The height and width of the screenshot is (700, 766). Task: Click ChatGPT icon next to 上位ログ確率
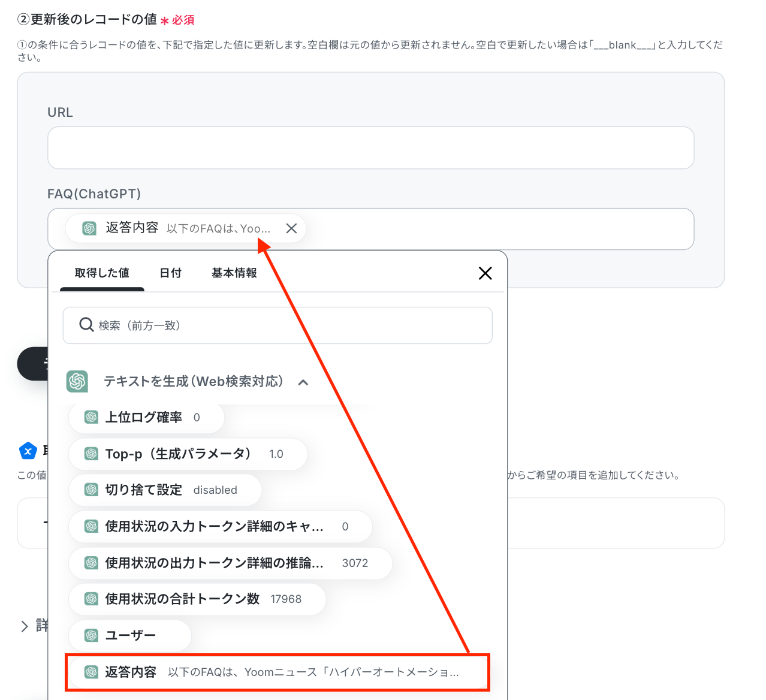(91, 418)
